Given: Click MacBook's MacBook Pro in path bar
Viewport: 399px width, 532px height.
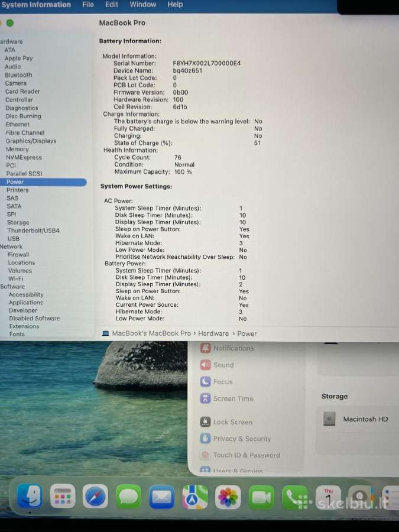Looking at the screenshot, I should [151, 333].
